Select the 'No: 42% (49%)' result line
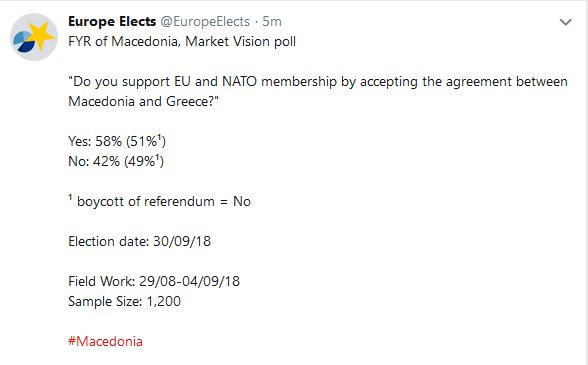 [x=116, y=161]
